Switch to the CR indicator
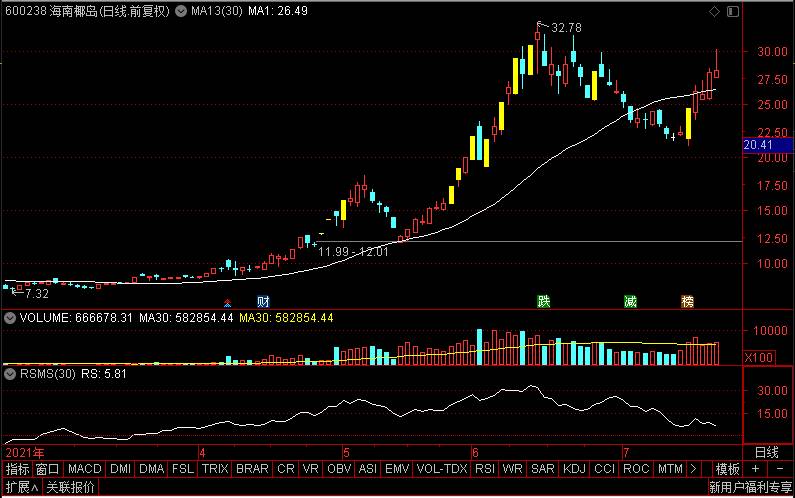Screen dimensions: 795x498 click(x=285, y=469)
